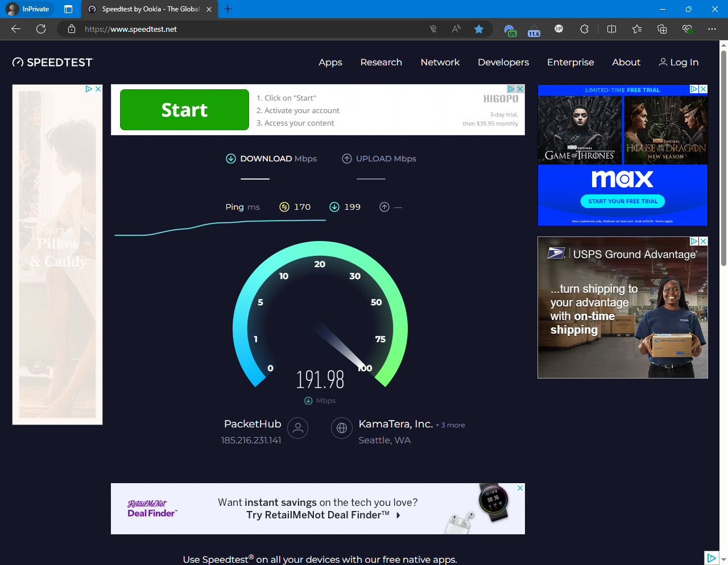Toggle split screen icon in toolbar
728x565 pixels.
point(611,29)
